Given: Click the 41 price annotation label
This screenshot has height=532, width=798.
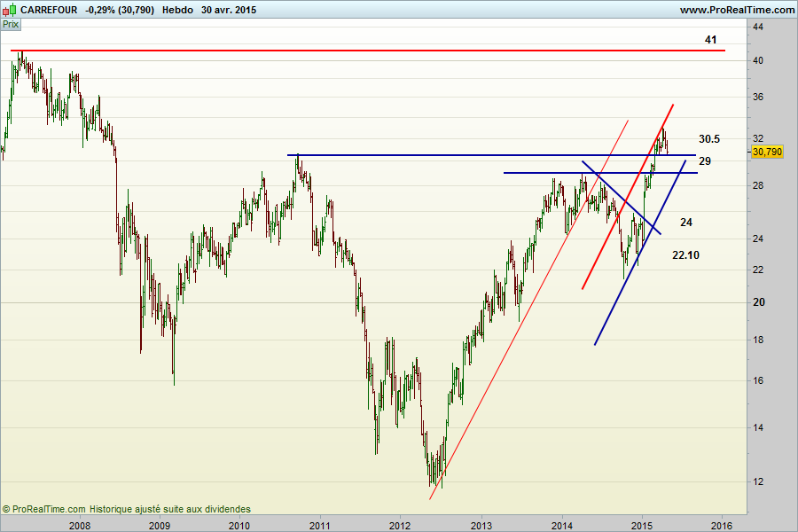Looking at the screenshot, I should (x=710, y=40).
